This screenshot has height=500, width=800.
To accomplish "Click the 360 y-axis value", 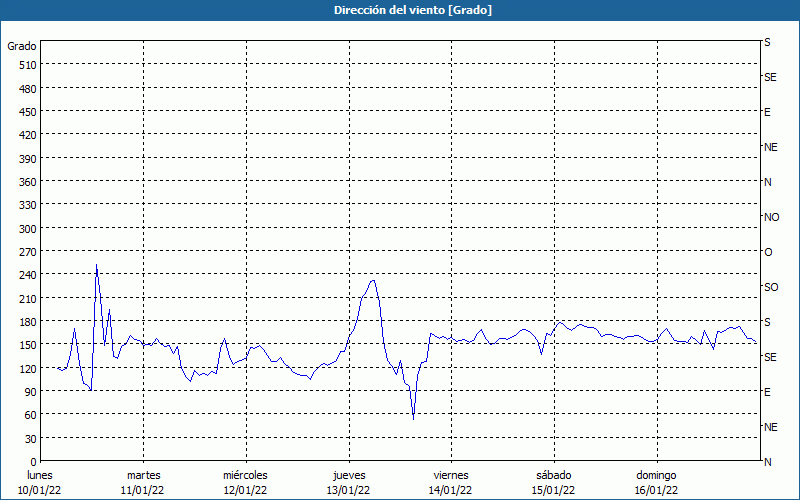I will 28,182.
